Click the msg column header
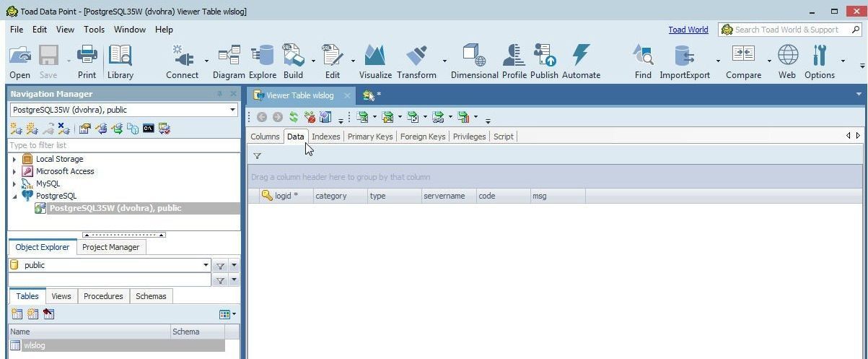868x359 pixels. pyautogui.click(x=557, y=196)
